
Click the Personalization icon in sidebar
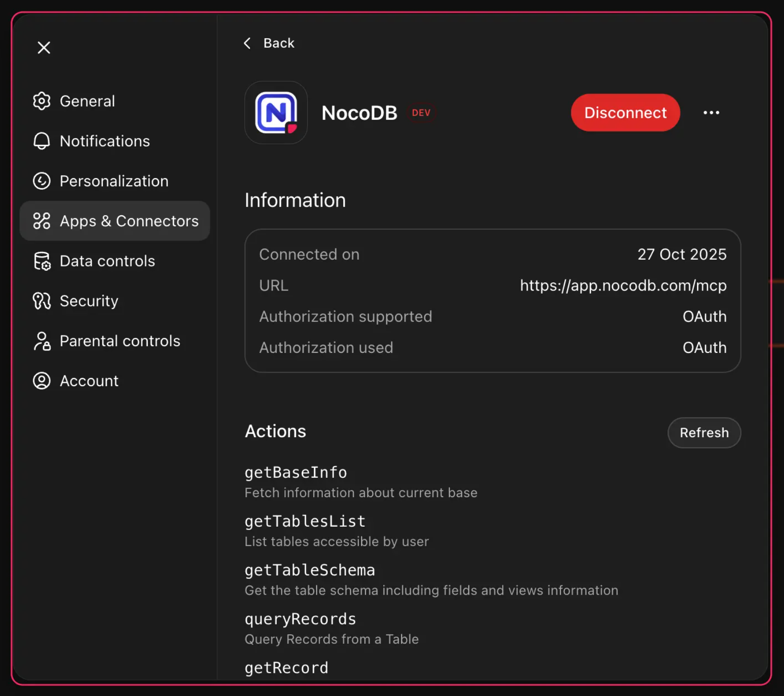click(x=42, y=181)
